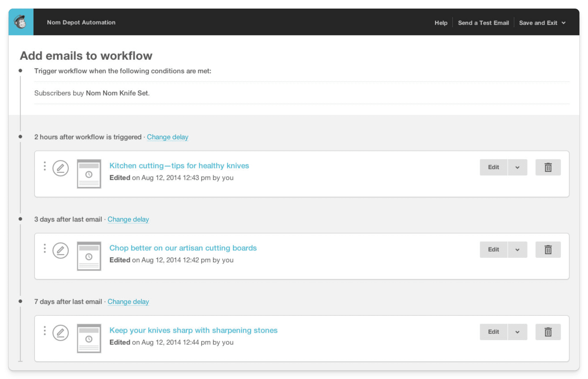Click the drag handle icon on Chop better email

45,249
